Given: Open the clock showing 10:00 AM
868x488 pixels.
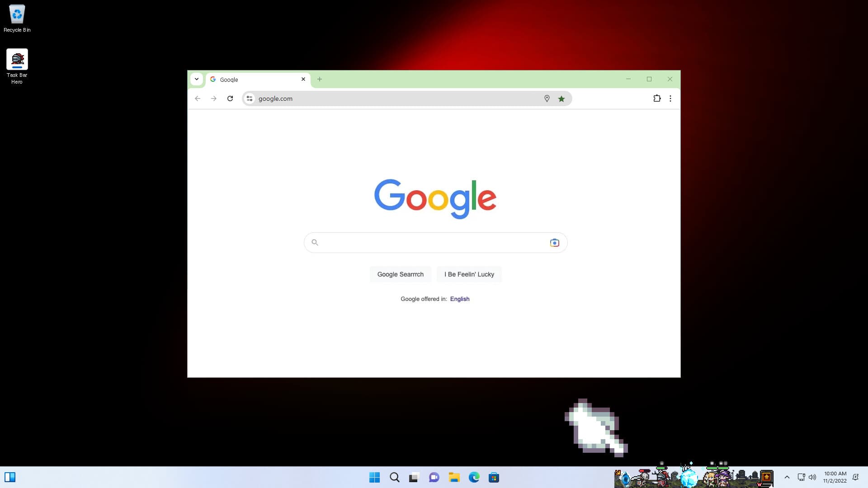Looking at the screenshot, I should (835, 477).
